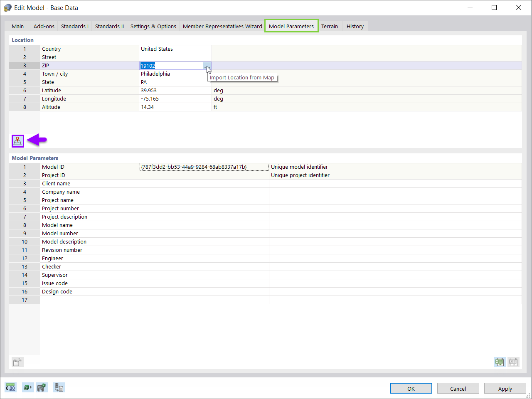Open Member Representatives Wizard tab
532x399 pixels.
(x=222, y=26)
